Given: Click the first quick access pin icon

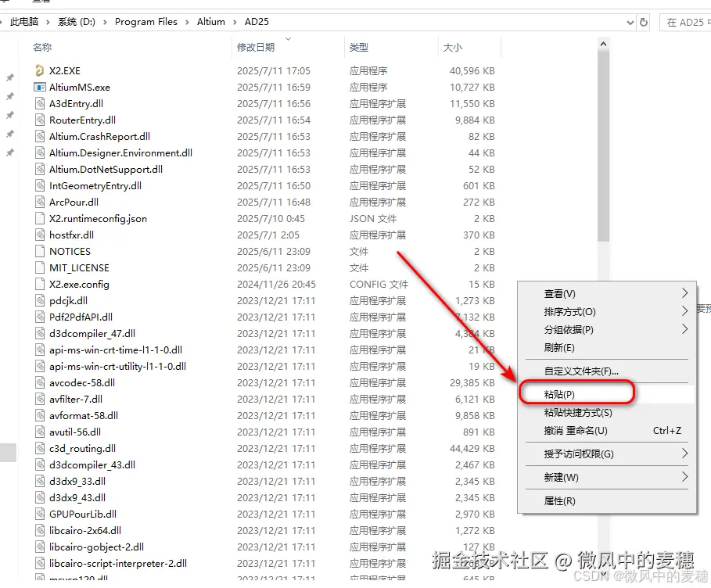Looking at the screenshot, I should coord(9,77).
